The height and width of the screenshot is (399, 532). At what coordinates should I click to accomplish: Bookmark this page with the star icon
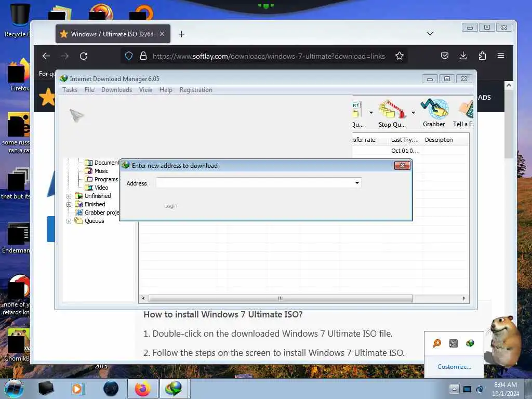click(x=400, y=56)
